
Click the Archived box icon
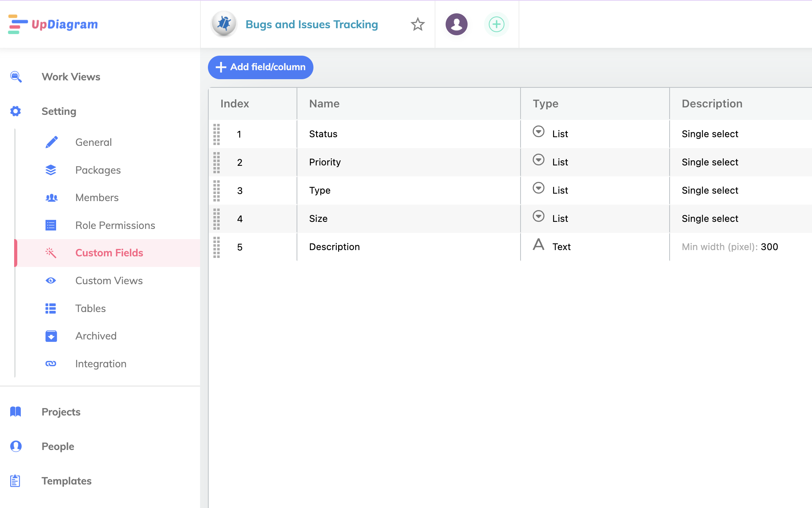tap(51, 336)
